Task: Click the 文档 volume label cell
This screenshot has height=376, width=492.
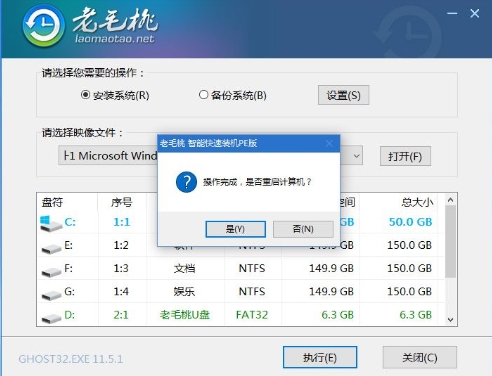Action: pos(184,268)
